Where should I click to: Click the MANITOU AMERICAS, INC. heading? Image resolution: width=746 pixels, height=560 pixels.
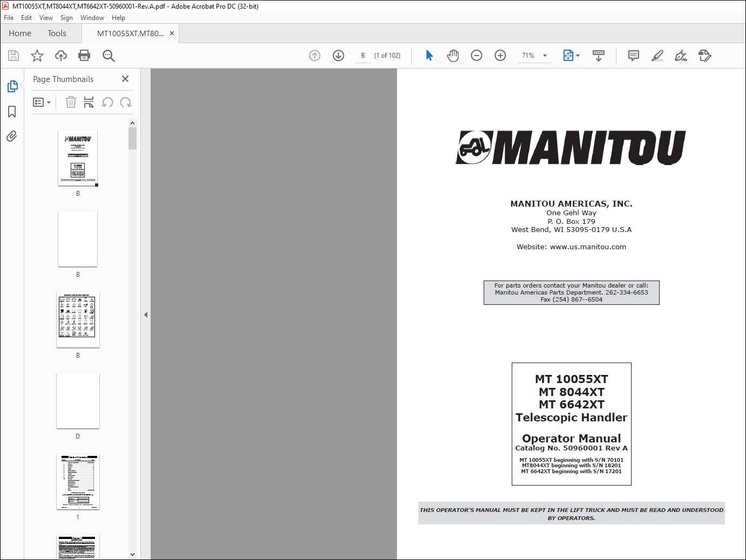pos(571,203)
